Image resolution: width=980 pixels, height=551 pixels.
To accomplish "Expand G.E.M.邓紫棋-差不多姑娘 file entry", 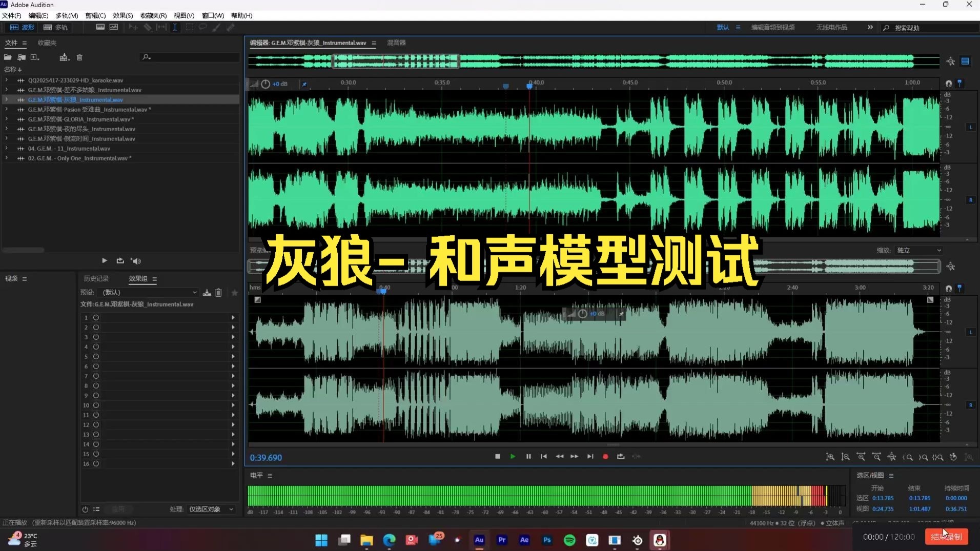I will pos(6,90).
